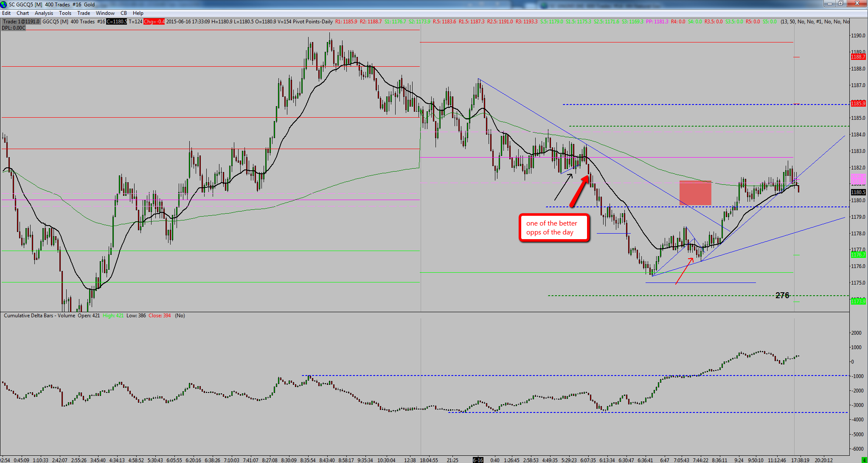Open the Help menu
This screenshot has width=868, height=463.
click(x=138, y=13)
